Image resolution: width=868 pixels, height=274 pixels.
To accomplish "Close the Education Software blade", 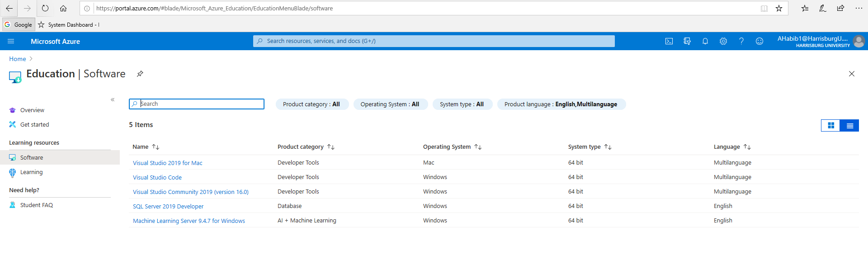I will click(852, 74).
